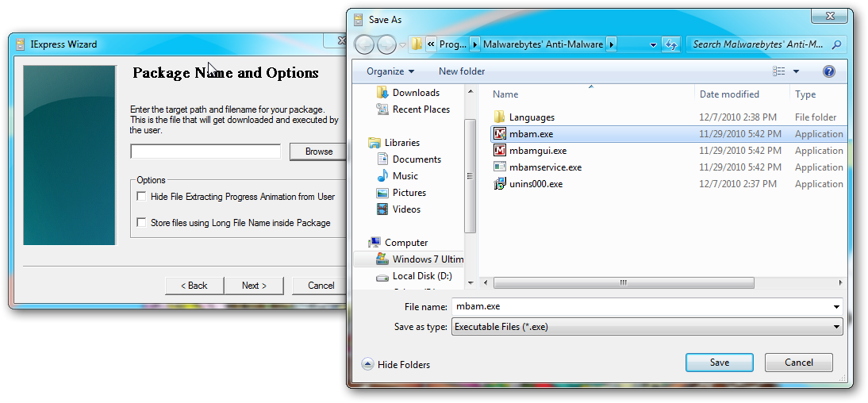Image resolution: width=868 pixels, height=403 pixels.
Task: Click the Pictures library icon
Action: pos(382,193)
